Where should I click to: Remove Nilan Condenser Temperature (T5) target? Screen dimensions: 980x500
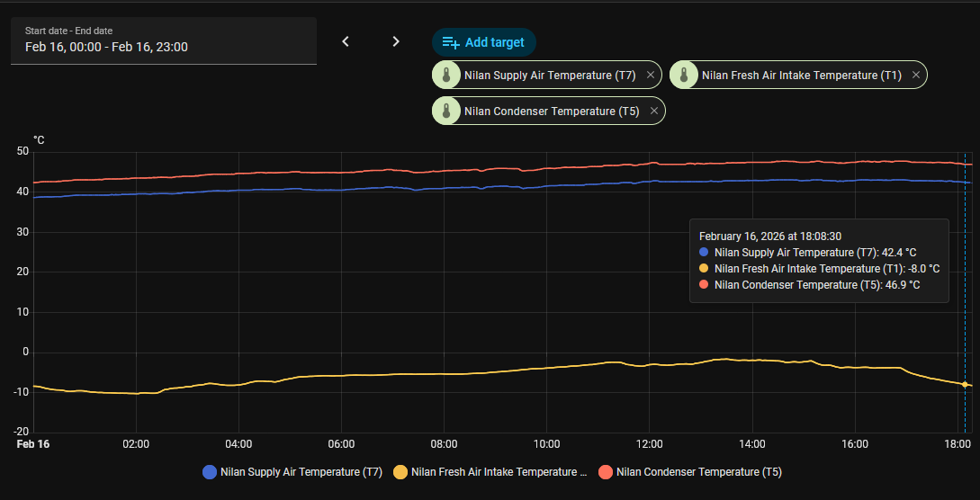(654, 112)
